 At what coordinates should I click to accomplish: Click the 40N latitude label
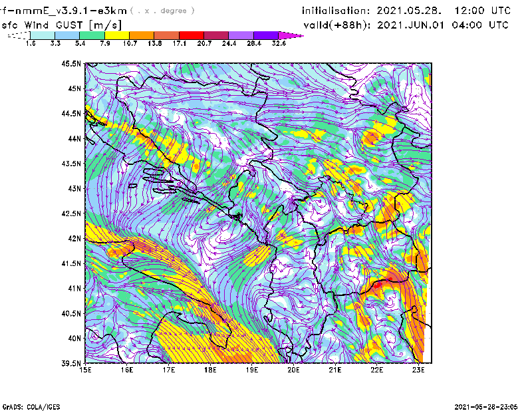(x=74, y=339)
